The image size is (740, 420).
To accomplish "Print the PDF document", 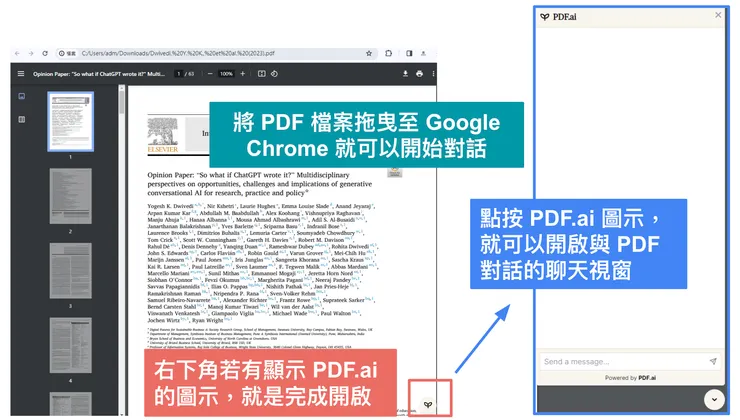I will point(420,74).
